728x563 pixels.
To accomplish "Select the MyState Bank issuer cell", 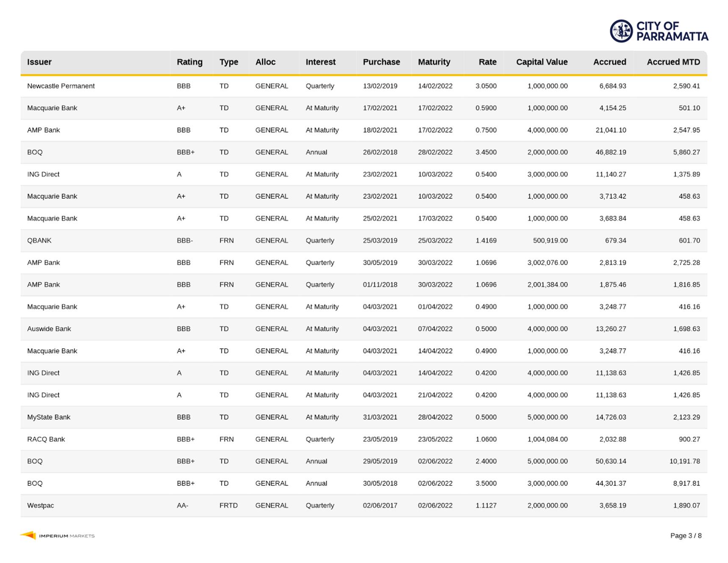I will [x=49, y=417].
